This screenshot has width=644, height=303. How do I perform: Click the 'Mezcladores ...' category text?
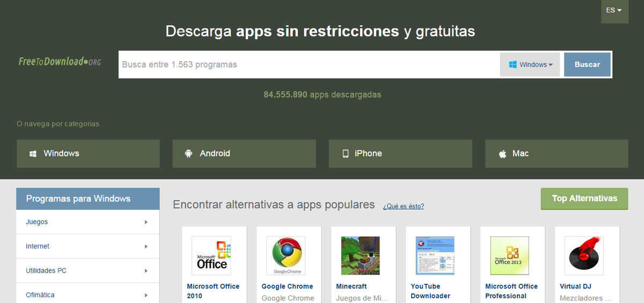pos(585,298)
